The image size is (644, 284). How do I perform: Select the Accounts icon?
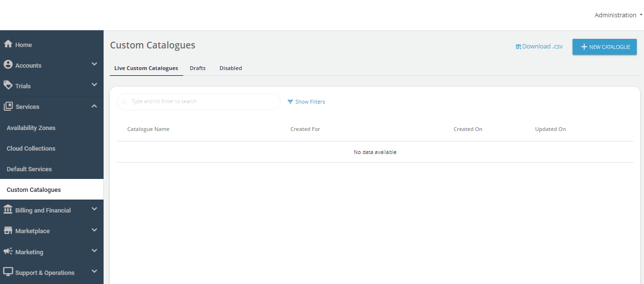point(7,65)
